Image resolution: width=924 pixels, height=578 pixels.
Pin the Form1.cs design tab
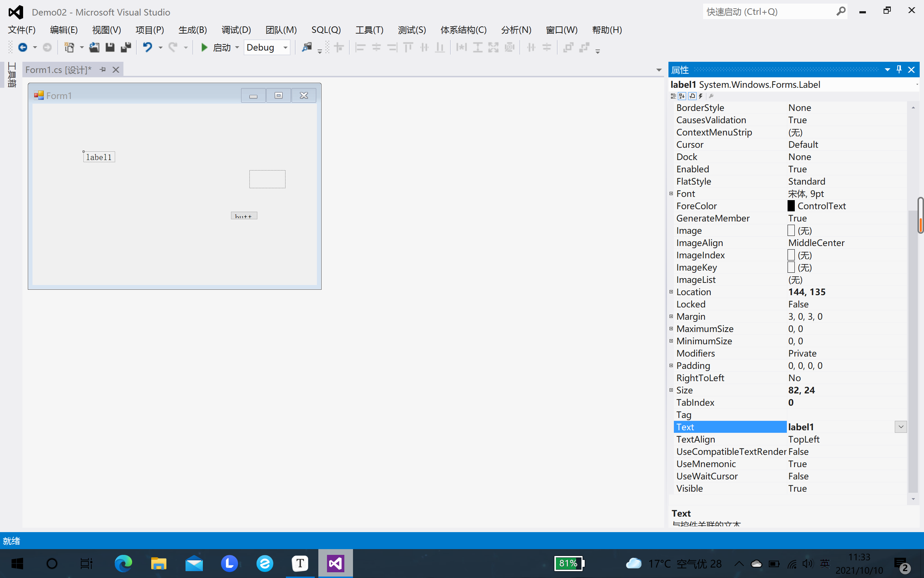[103, 70]
